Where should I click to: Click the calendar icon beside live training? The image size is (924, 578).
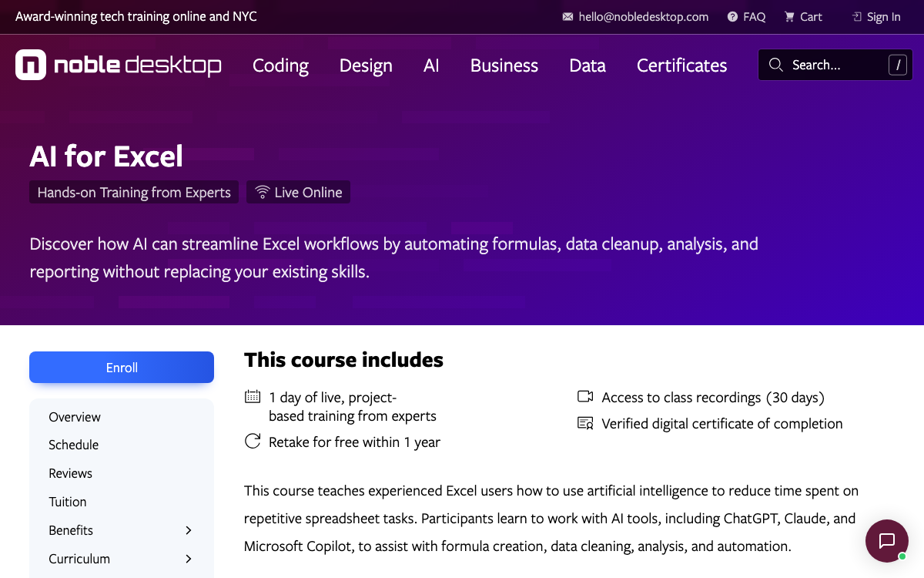[253, 397]
